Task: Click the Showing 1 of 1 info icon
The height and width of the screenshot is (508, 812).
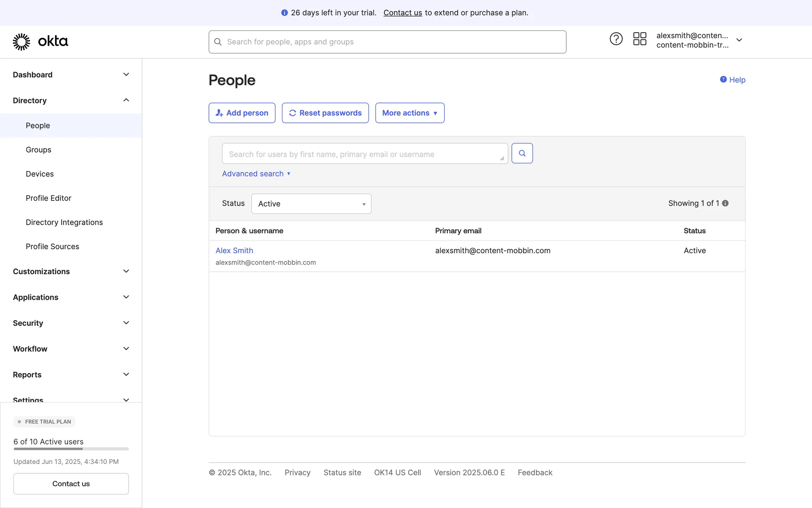Action: pos(725,203)
